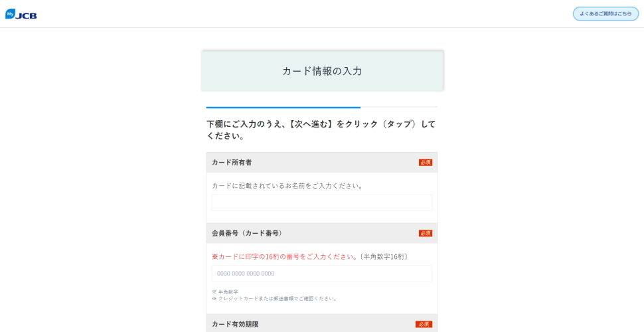The image size is (644, 332).
Task: Click the 必須 badge beside 会員番号（カード番号）
Action: pyautogui.click(x=425, y=234)
